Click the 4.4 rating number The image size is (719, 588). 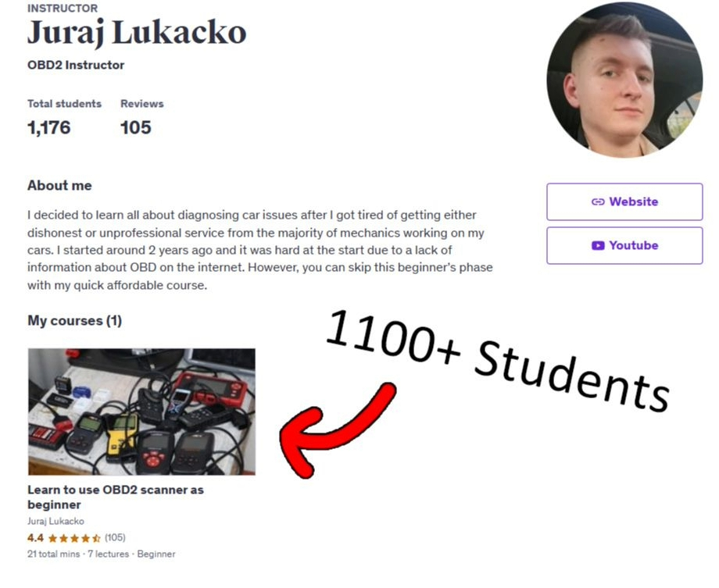coord(35,537)
